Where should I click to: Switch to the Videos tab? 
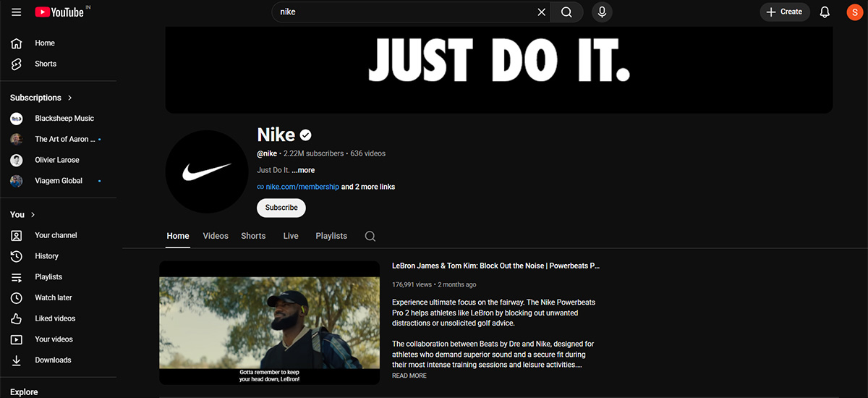pyautogui.click(x=216, y=236)
